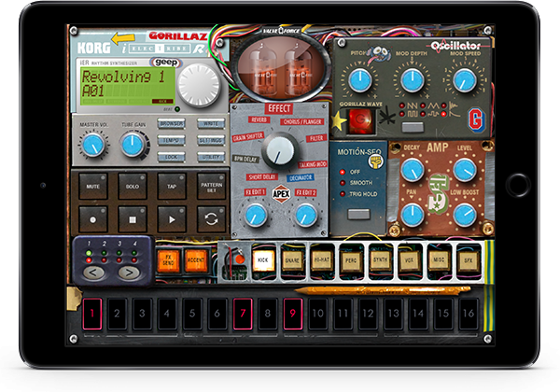The height and width of the screenshot is (392, 560).
Task: Click the FX Edit 2 knob
Action: (306, 216)
